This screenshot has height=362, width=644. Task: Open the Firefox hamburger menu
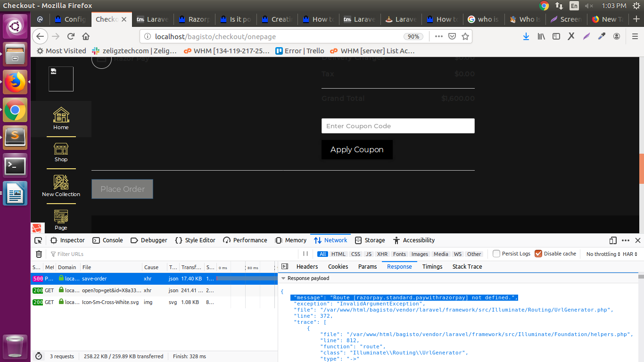(635, 36)
